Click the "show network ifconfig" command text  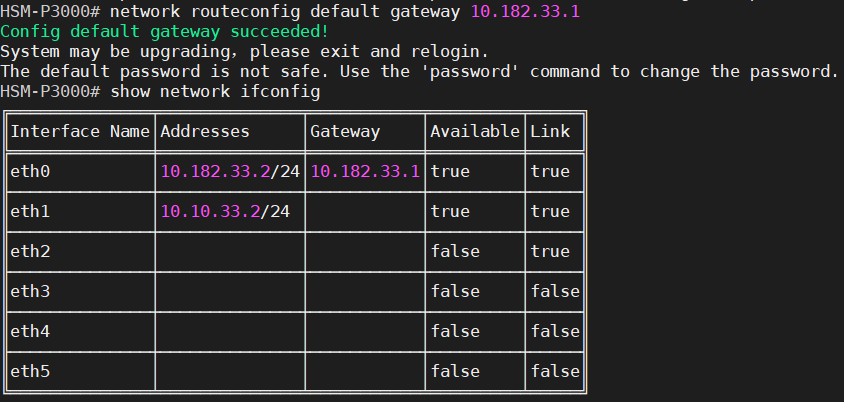[x=215, y=91]
